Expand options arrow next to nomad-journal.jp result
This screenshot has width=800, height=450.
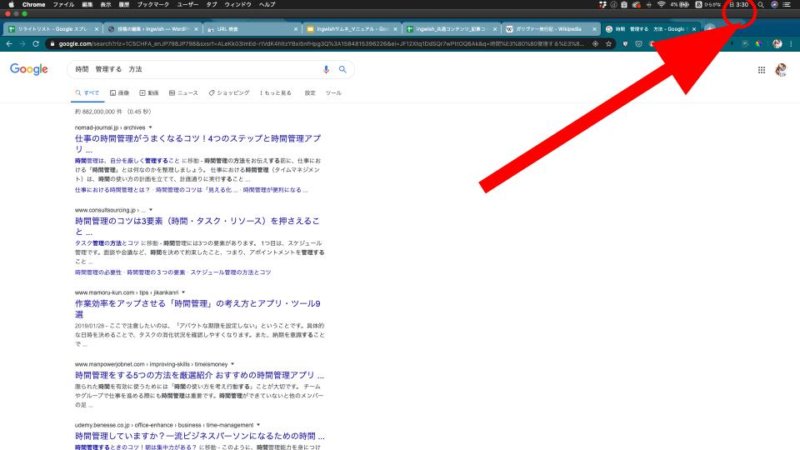(150, 128)
